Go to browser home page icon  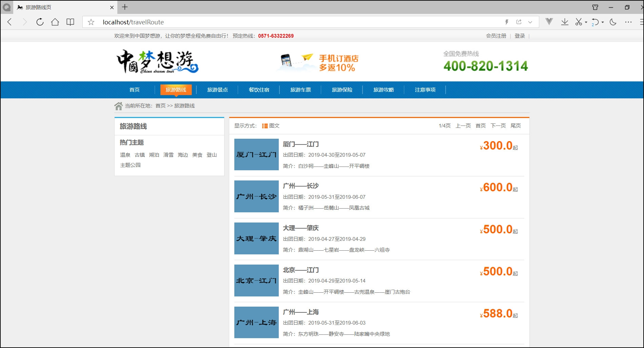click(x=55, y=22)
